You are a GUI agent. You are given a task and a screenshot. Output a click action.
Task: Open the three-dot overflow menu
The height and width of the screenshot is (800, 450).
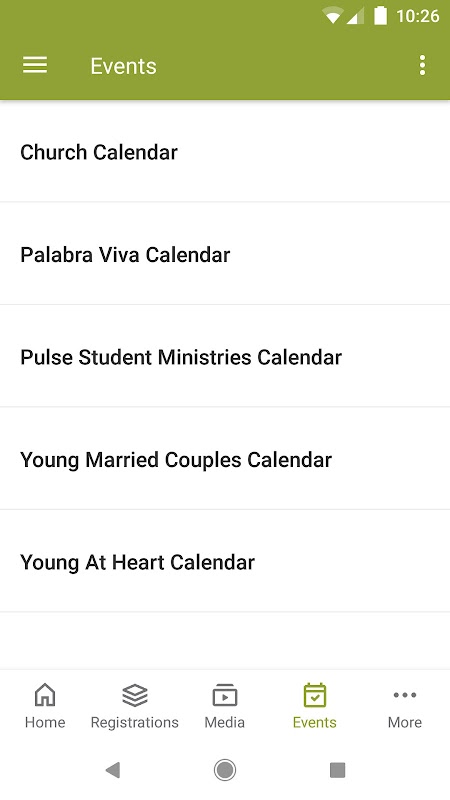click(422, 65)
